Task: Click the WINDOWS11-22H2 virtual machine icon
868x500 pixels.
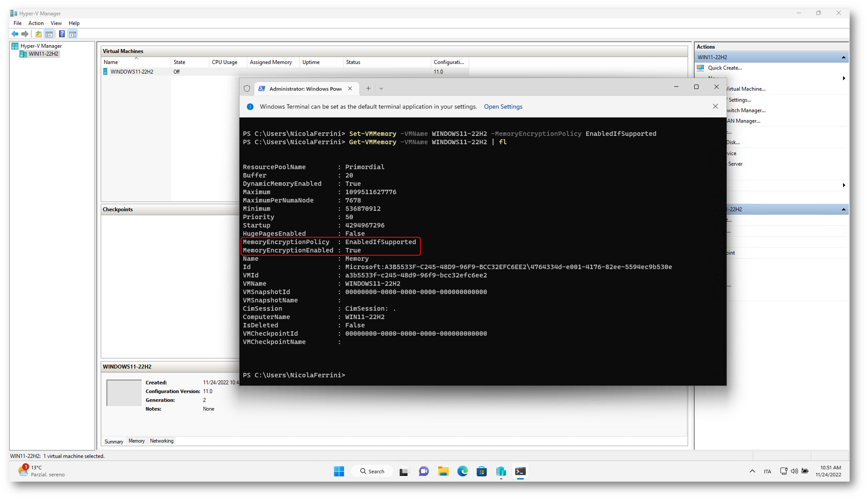Action: tap(105, 71)
